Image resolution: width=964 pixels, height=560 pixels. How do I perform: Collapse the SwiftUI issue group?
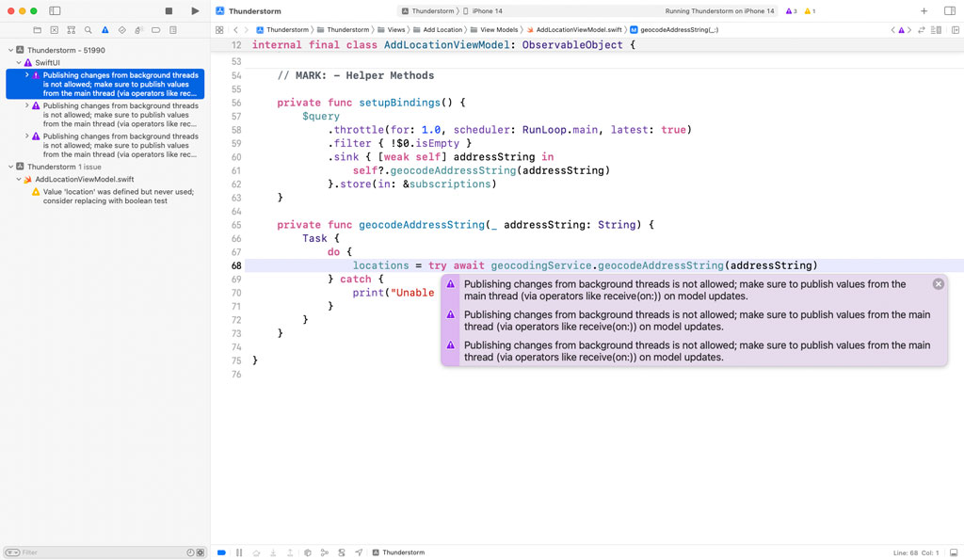[x=18, y=62]
